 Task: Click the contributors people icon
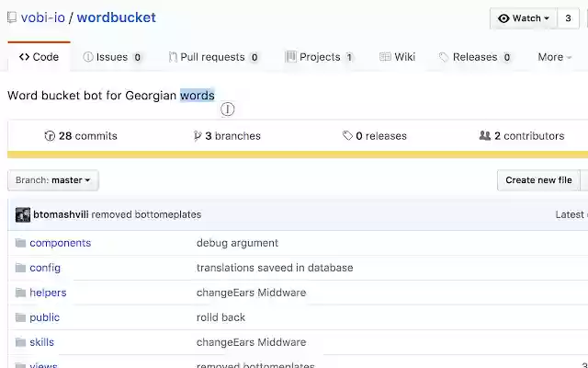(x=485, y=135)
